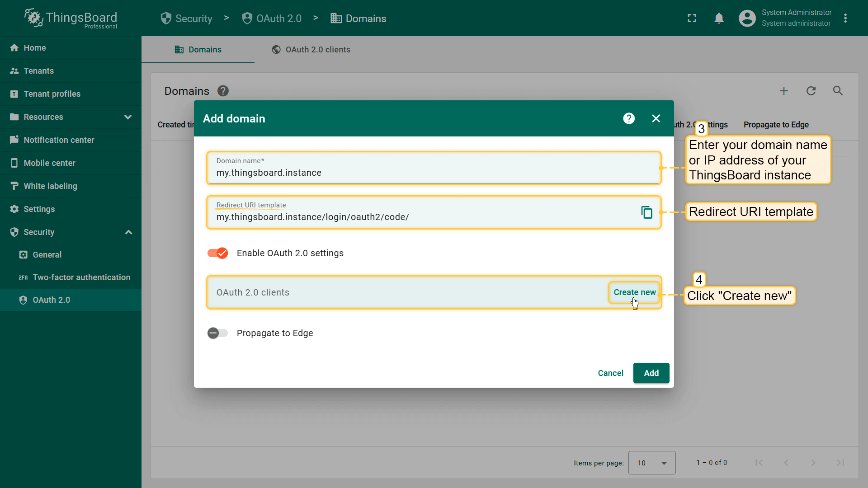Click the Cancel button

610,373
